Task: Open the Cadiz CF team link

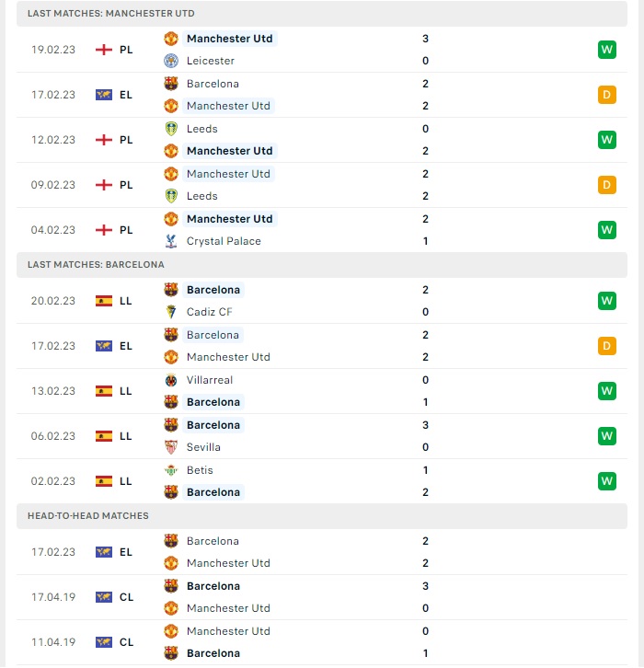Action: (209, 312)
